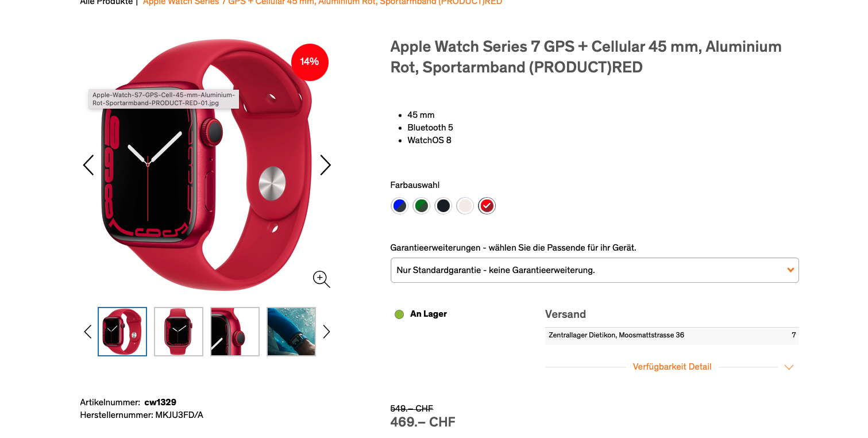Select the green color option
Viewport: 868px width, 438px height.
pos(422,206)
